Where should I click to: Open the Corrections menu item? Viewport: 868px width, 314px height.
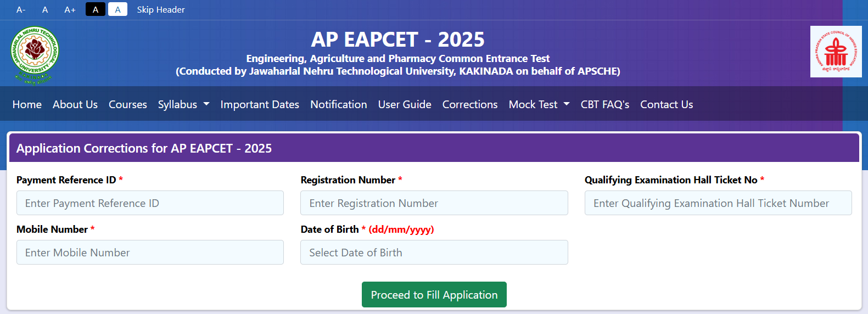coord(470,104)
